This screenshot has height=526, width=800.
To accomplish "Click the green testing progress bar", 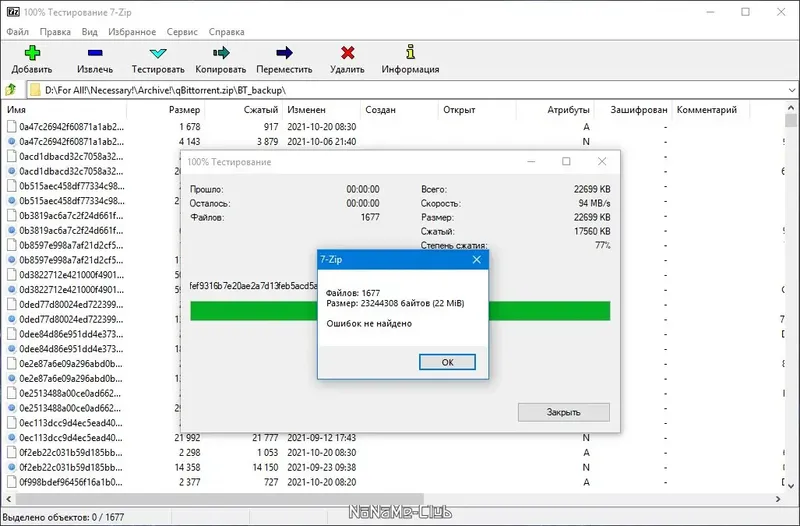I will [400, 311].
